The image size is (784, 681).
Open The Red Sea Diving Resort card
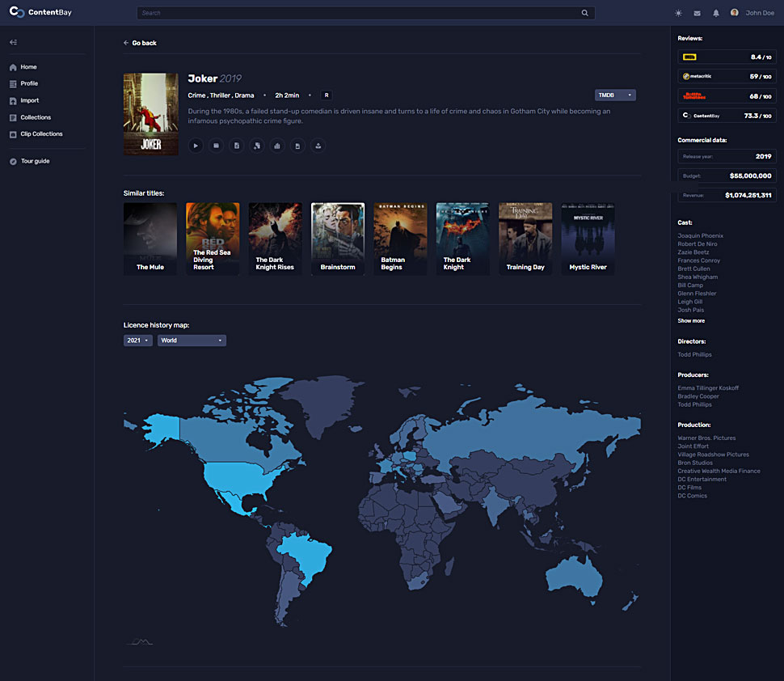pos(213,239)
